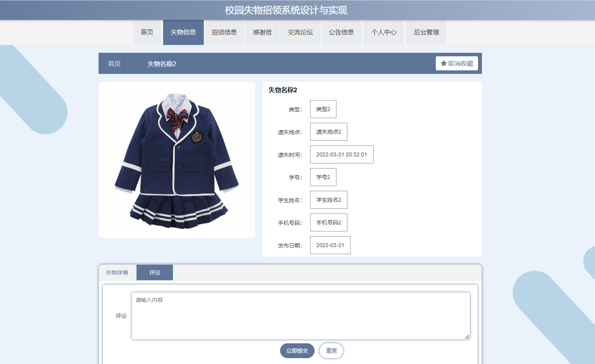Click the 学生姓名: field label
Image resolution: width=595 pixels, height=364 pixels.
pyautogui.click(x=290, y=200)
